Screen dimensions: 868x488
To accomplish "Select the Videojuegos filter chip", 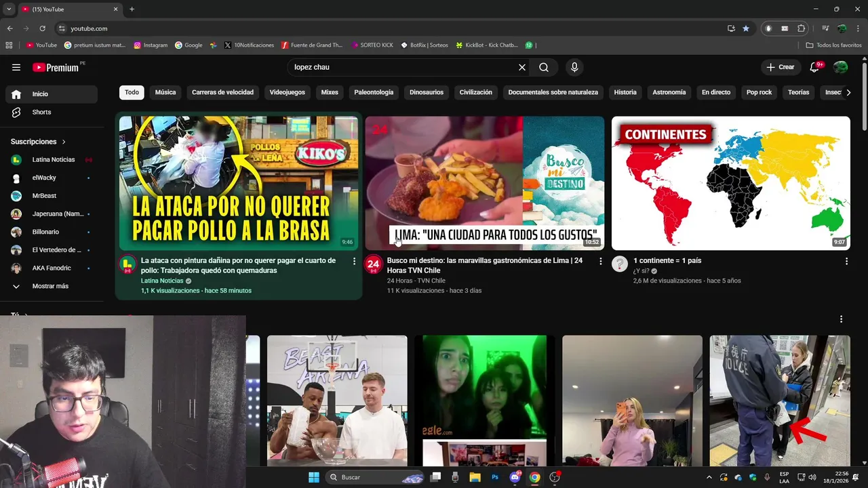I will coord(288,92).
